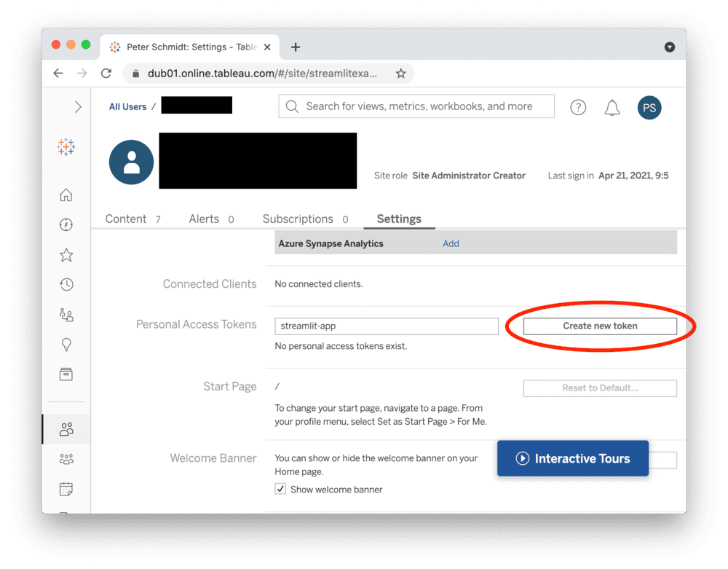The height and width of the screenshot is (569, 728).
Task: Open Recents clock icon
Action: (x=66, y=285)
